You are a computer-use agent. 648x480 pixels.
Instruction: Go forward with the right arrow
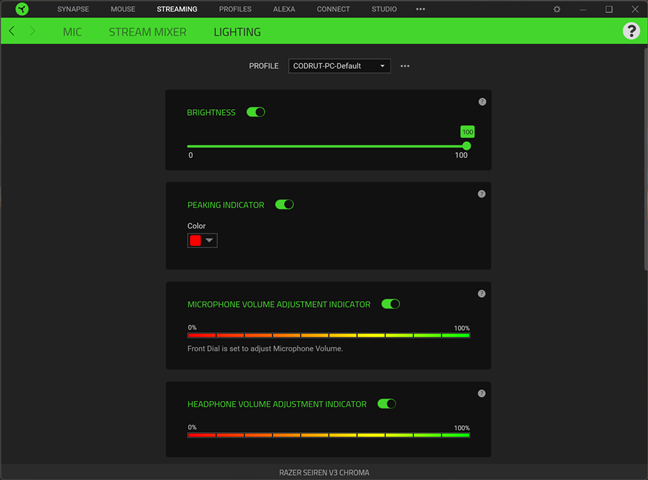click(33, 31)
